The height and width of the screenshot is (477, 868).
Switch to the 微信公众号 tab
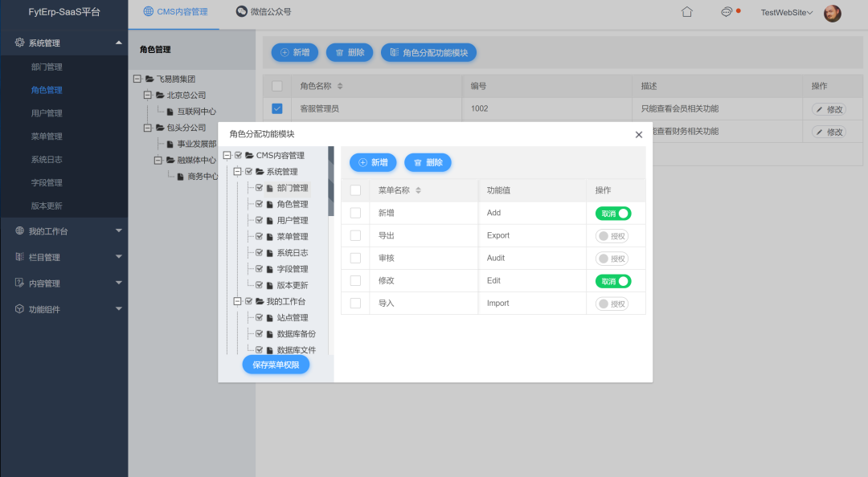point(264,11)
